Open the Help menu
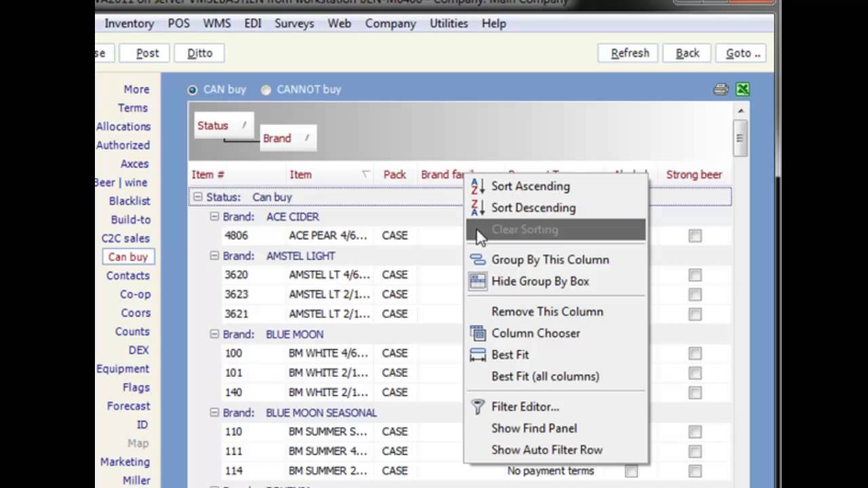868x488 pixels. [494, 24]
